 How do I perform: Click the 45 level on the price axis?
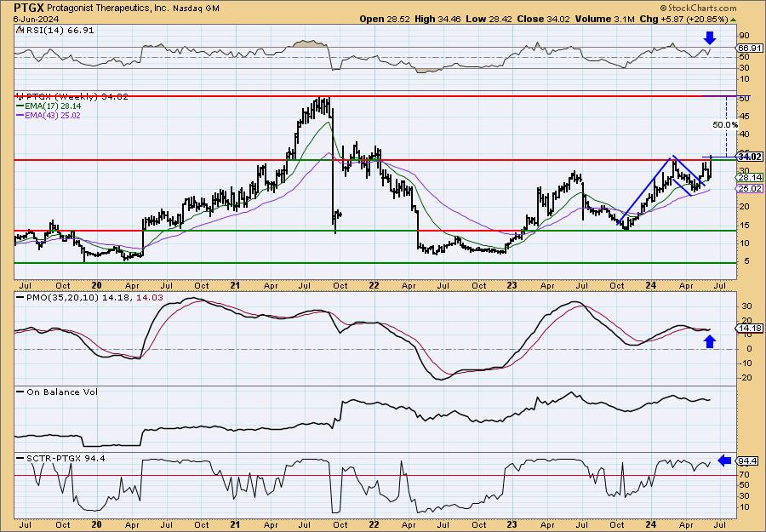[x=744, y=117]
